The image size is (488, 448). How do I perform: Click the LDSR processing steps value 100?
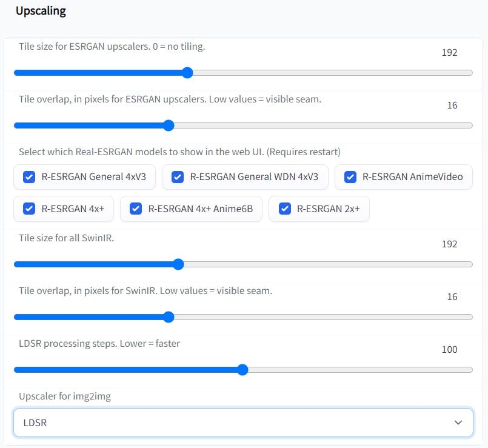pyautogui.click(x=449, y=350)
